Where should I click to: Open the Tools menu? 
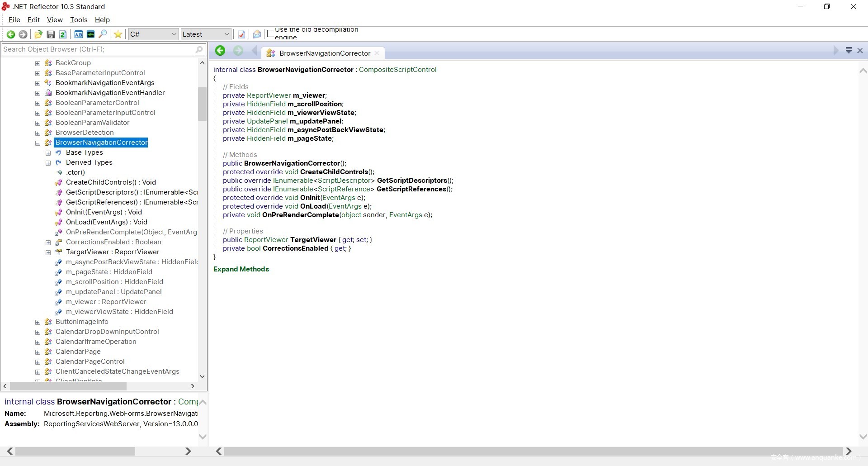click(x=79, y=20)
